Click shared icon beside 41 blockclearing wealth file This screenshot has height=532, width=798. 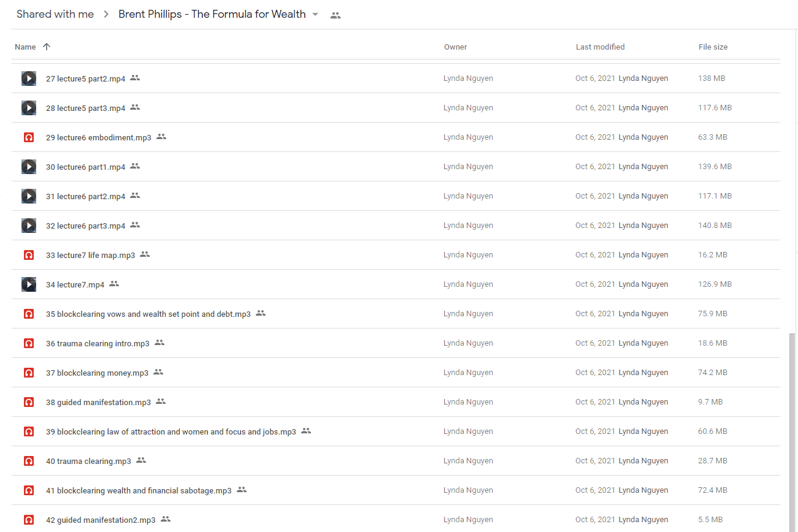[x=242, y=490]
